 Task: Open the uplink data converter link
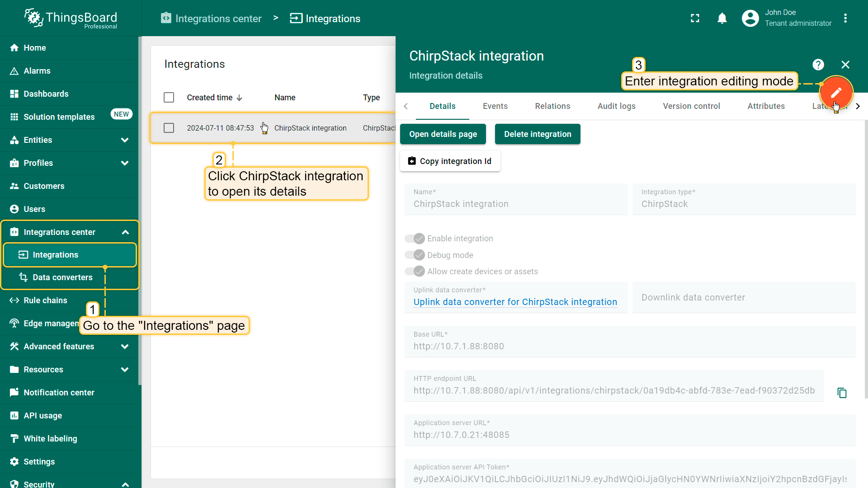515,302
